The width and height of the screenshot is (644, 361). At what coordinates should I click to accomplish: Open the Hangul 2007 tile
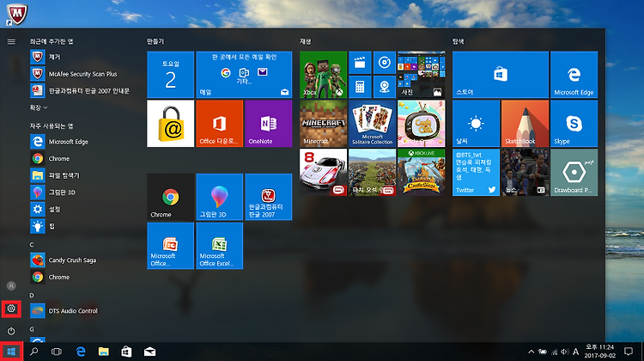268,197
